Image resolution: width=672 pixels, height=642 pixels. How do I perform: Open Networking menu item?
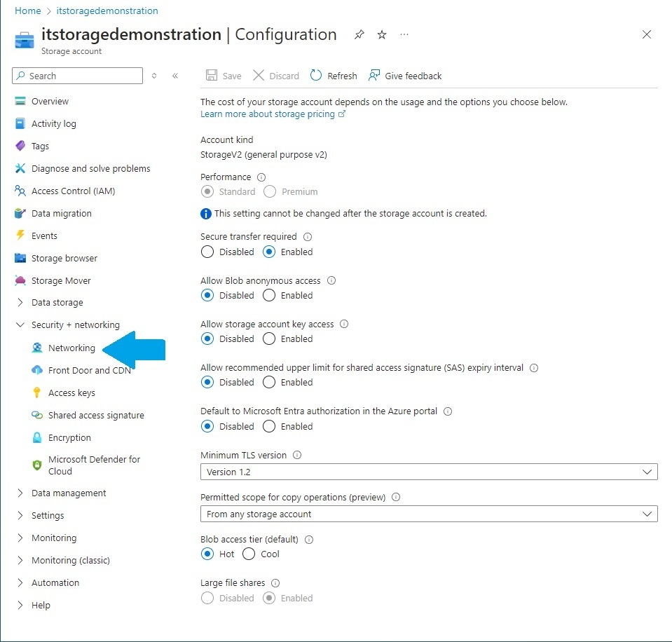pyautogui.click(x=71, y=348)
